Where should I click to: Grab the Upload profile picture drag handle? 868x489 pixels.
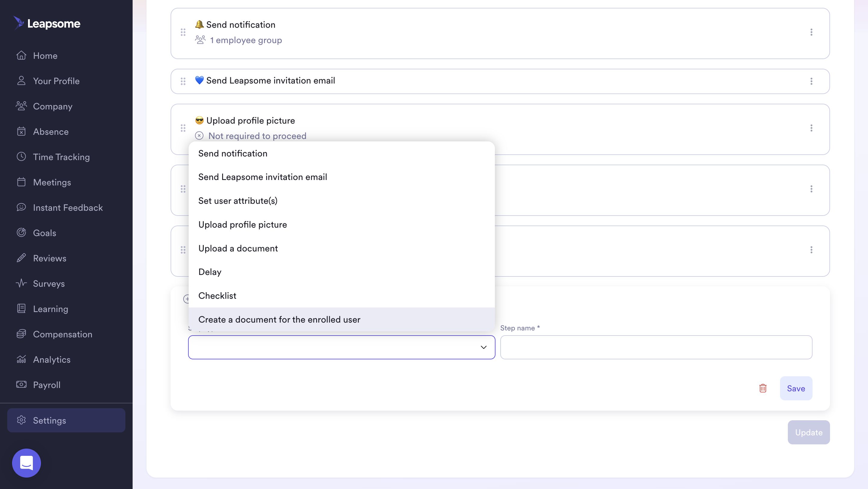183,128
